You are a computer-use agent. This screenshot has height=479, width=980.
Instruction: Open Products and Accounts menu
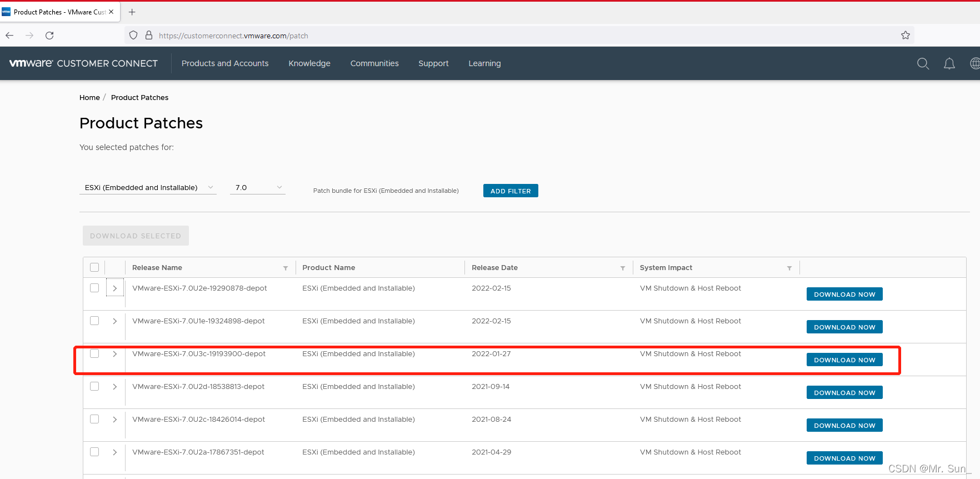(x=225, y=63)
